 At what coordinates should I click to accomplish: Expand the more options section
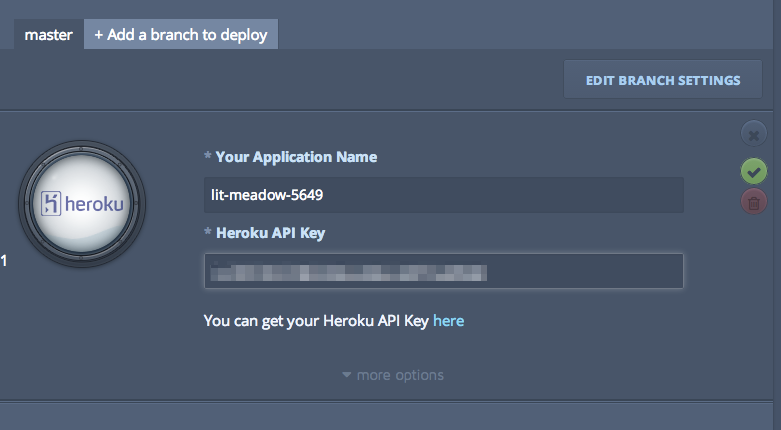[x=393, y=375]
